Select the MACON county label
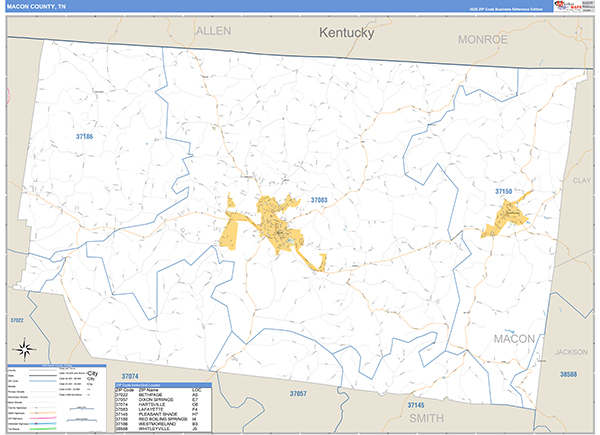This screenshot has height=435, width=600. pos(514,339)
